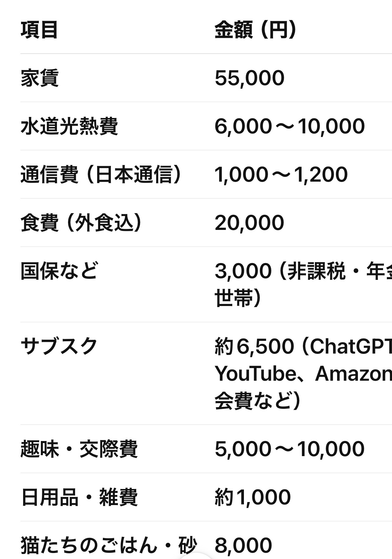Tap the 家賃 row label
The height and width of the screenshot is (559, 392).
(x=40, y=78)
